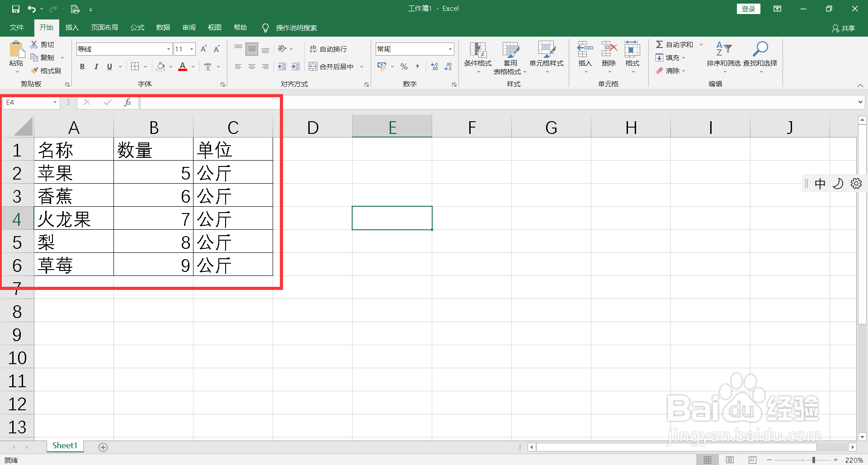Click the Save icon in quick access toolbar
The height and width of the screenshot is (465, 868).
[16, 9]
